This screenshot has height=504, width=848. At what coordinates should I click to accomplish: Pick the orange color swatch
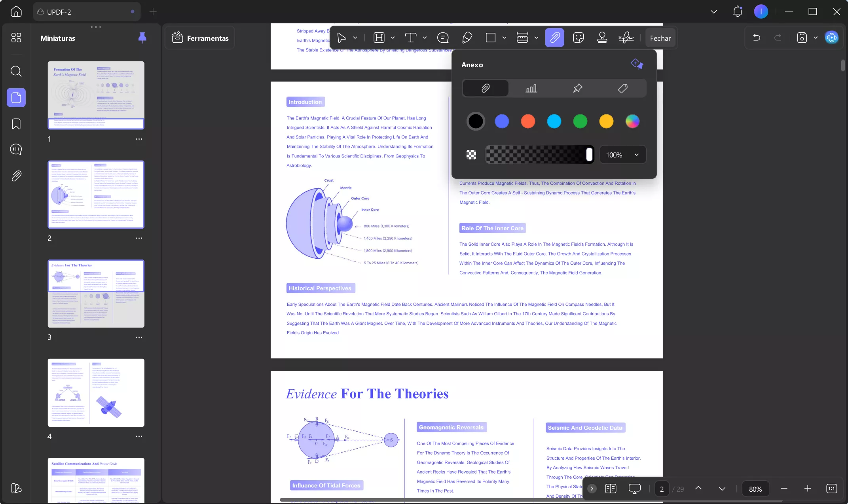(527, 121)
